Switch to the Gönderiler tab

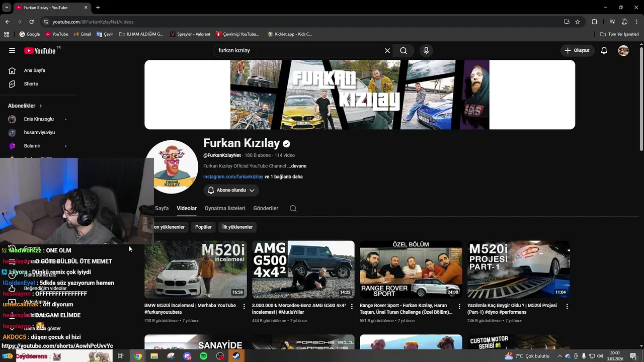point(266,208)
